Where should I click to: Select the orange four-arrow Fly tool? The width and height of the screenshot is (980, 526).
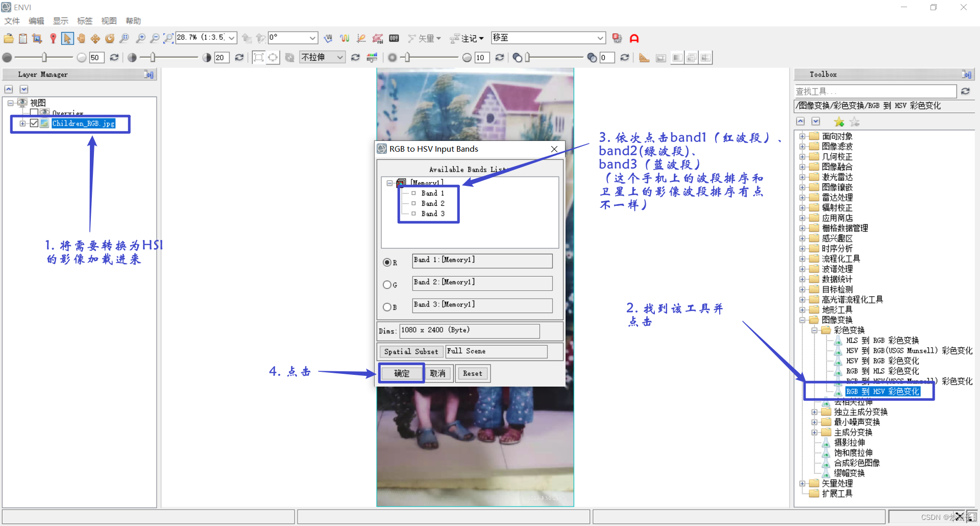coord(95,38)
